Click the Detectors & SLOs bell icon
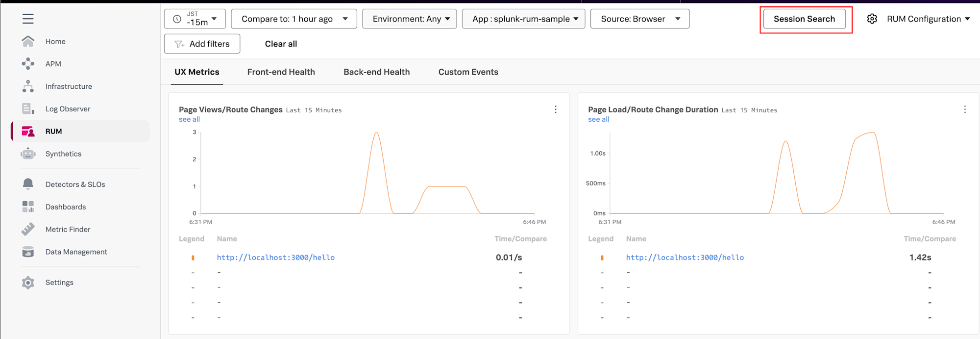 click(x=28, y=184)
